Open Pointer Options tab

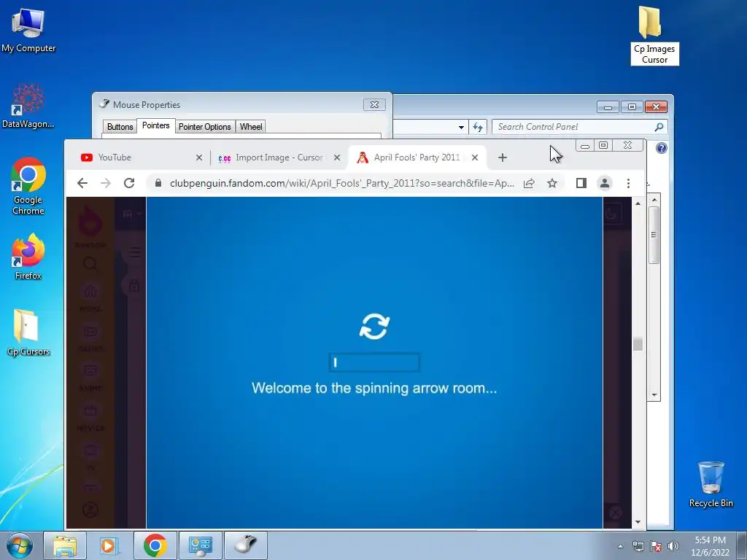coord(204,127)
